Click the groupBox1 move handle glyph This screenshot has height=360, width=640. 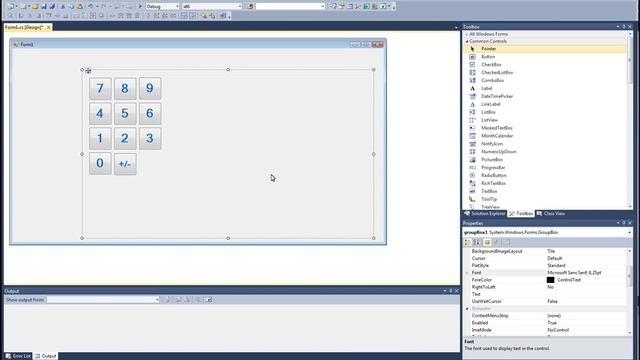point(88,71)
